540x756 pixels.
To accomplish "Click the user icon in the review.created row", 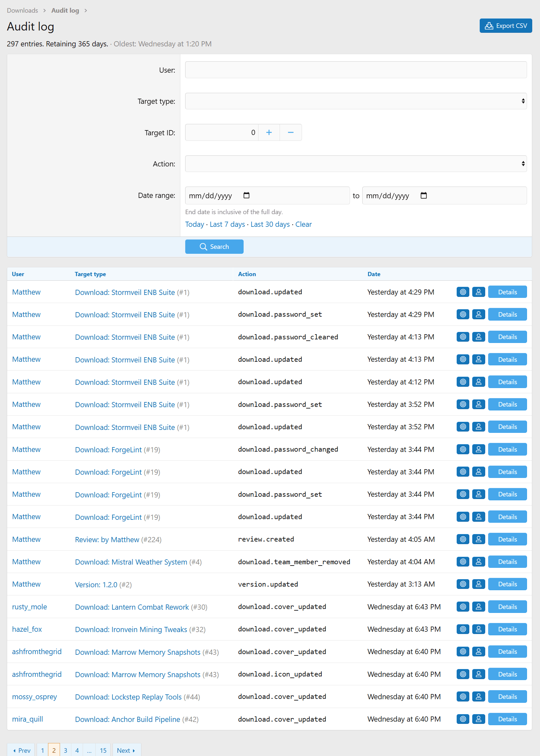I will click(478, 539).
